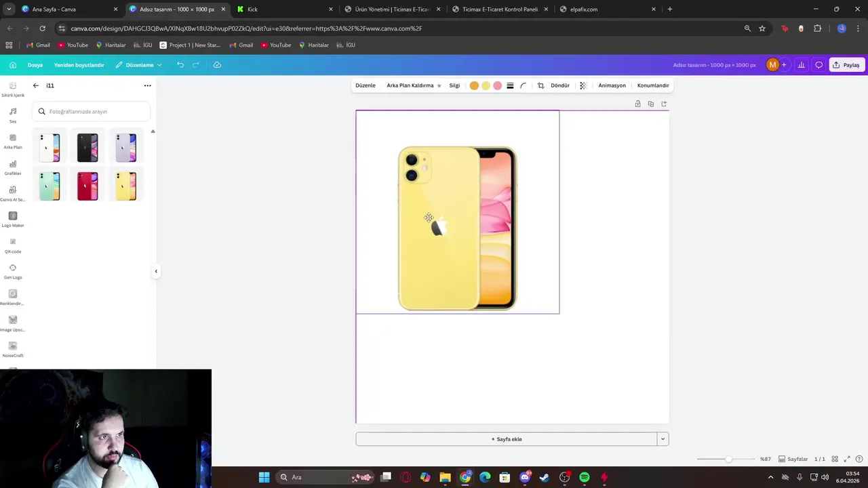Screen dimensions: 868x488
Task: Switch to the Ürün Yönetimi Ticimax tab
Action: 392,9
